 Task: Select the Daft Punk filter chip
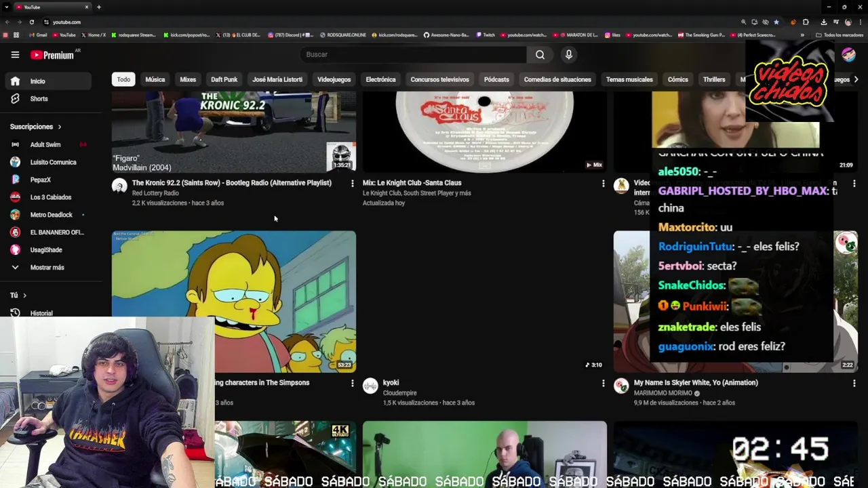(224, 79)
